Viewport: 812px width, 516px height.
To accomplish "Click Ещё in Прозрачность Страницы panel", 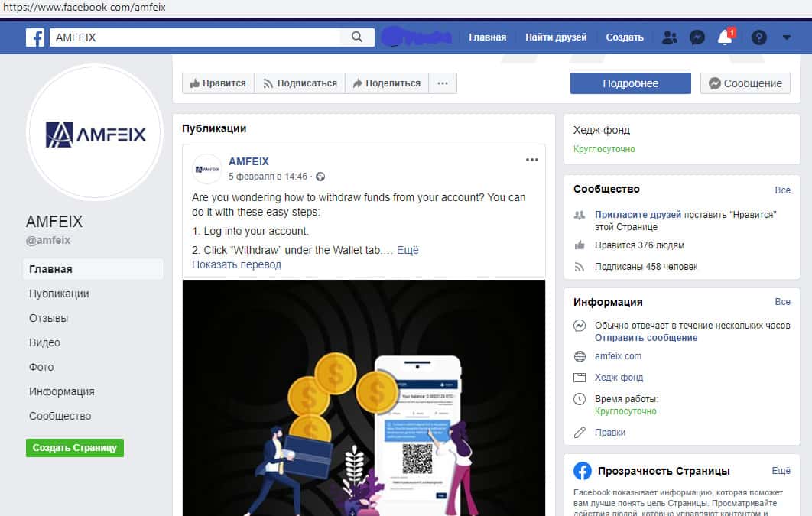I will (x=781, y=470).
